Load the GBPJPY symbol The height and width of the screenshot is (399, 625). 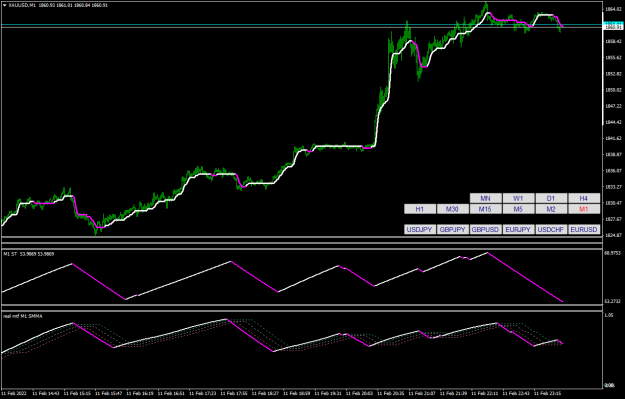[452, 230]
